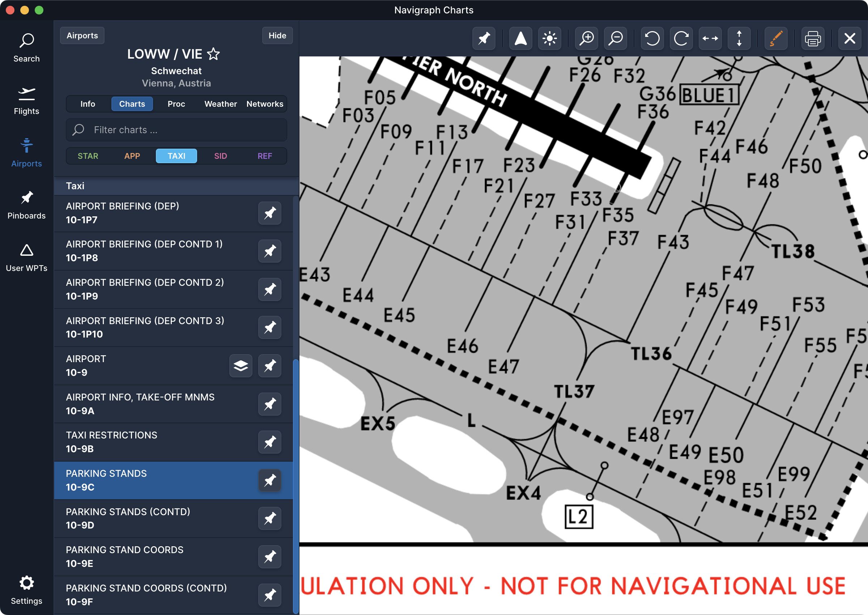Pin PARKING STANDS (CONTD) 10-9D chart

tap(269, 518)
